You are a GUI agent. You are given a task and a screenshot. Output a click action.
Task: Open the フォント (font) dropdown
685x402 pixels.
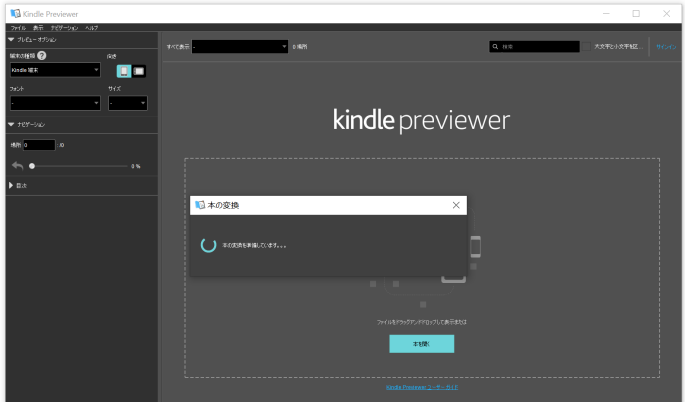coord(55,103)
